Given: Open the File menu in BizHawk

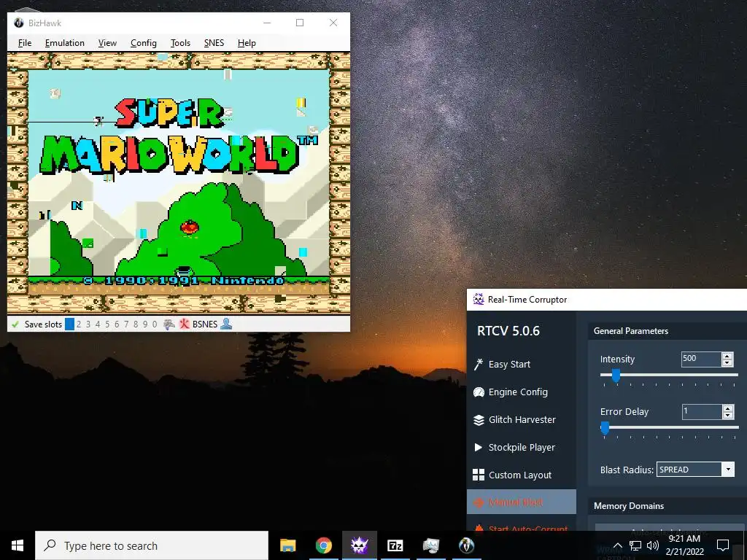Looking at the screenshot, I should pyautogui.click(x=25, y=43).
